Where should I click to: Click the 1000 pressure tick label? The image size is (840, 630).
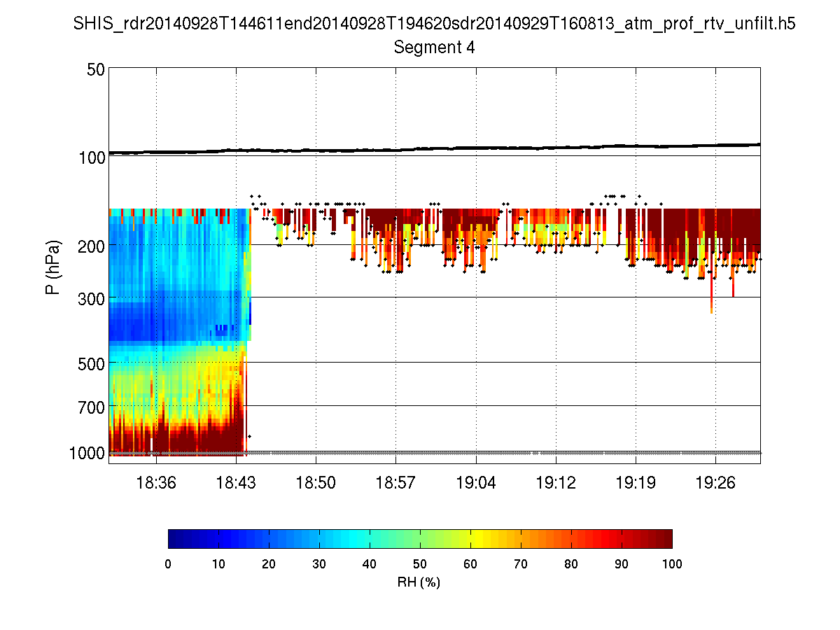pos(89,453)
